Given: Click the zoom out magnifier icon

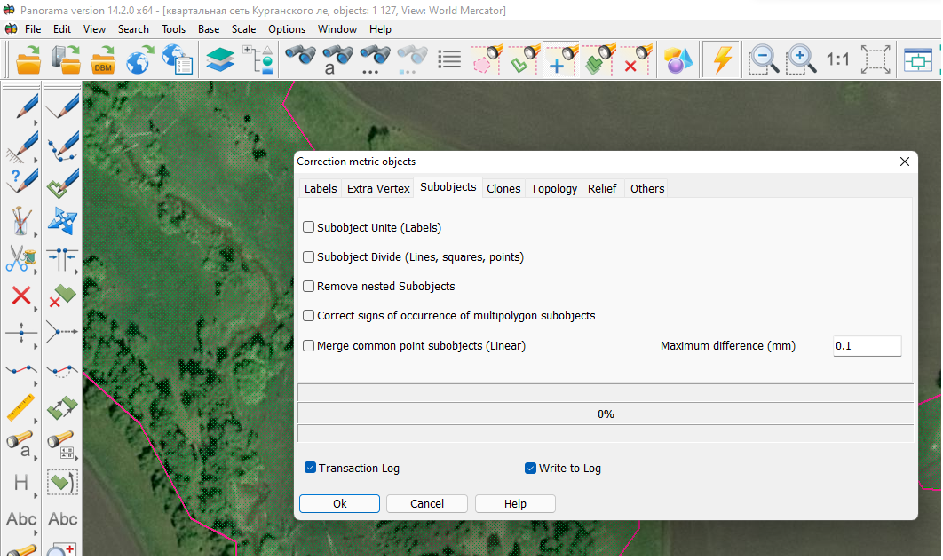Looking at the screenshot, I should [x=763, y=60].
